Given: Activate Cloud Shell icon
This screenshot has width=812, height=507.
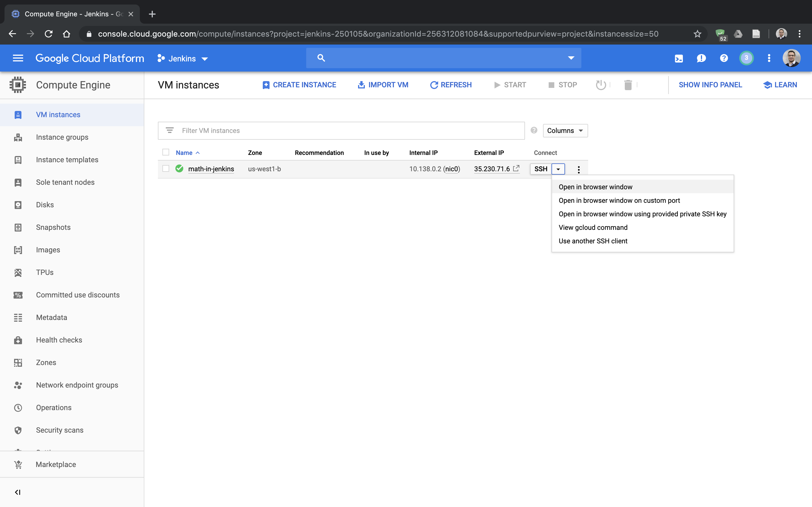Looking at the screenshot, I should pos(678,58).
